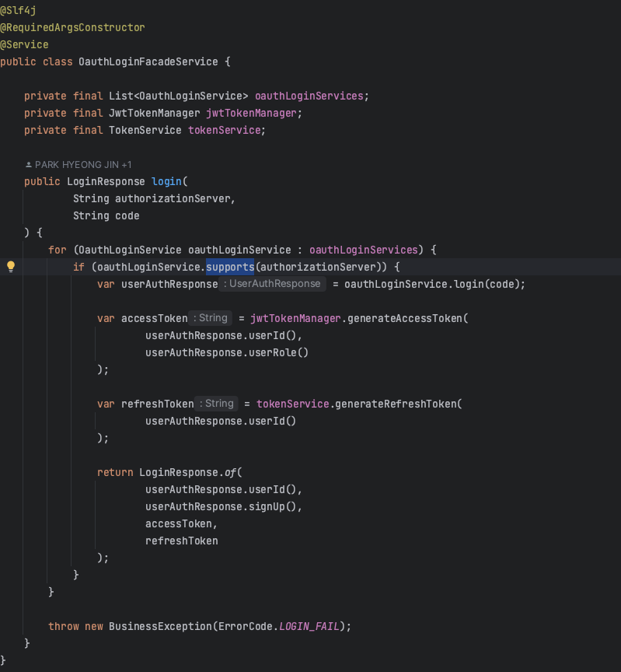Screen dimensions: 621x672
Task: Click the @RequiredArgsConstructor annotation
Action: 72,27
